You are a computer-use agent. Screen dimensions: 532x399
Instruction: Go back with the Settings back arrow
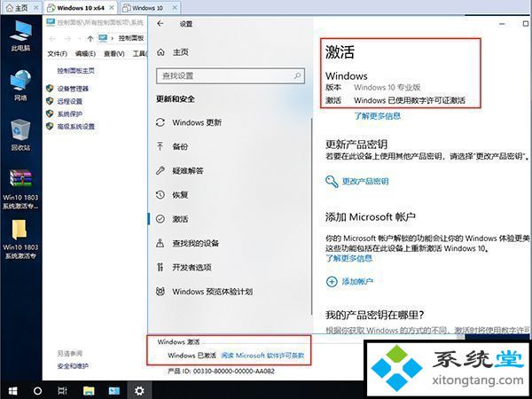pos(160,23)
